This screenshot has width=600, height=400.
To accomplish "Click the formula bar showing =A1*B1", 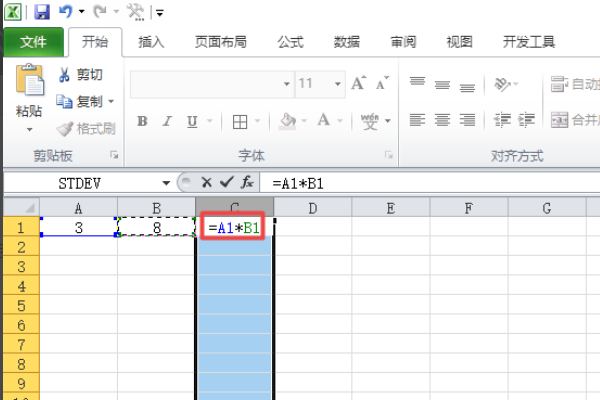I will pos(430,184).
